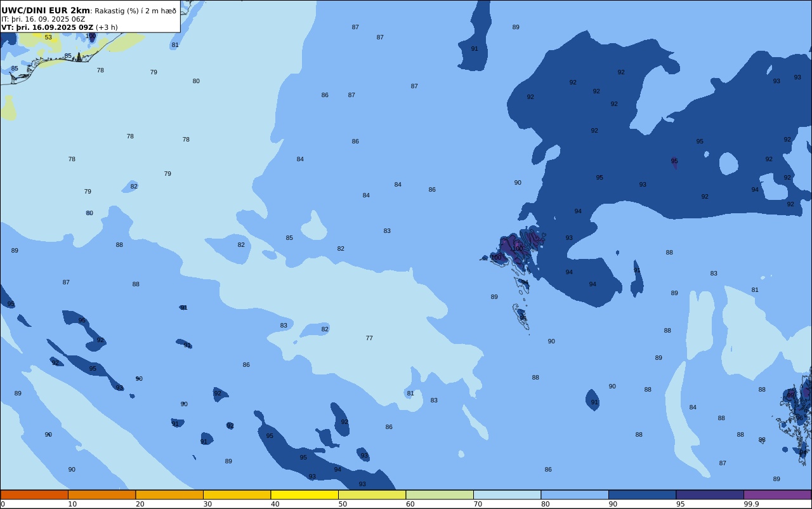Click the amber 30–40 legend swatch
This screenshot has height=509, width=812.
pyautogui.click(x=237, y=494)
